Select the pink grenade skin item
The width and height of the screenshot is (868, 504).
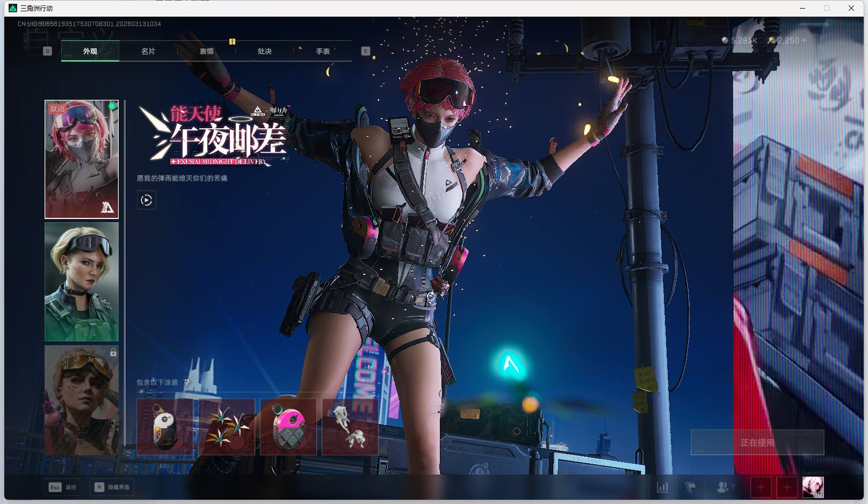pos(288,427)
